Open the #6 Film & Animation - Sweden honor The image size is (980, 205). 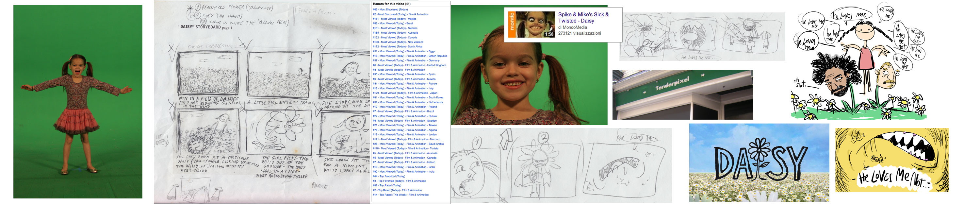coord(404,121)
